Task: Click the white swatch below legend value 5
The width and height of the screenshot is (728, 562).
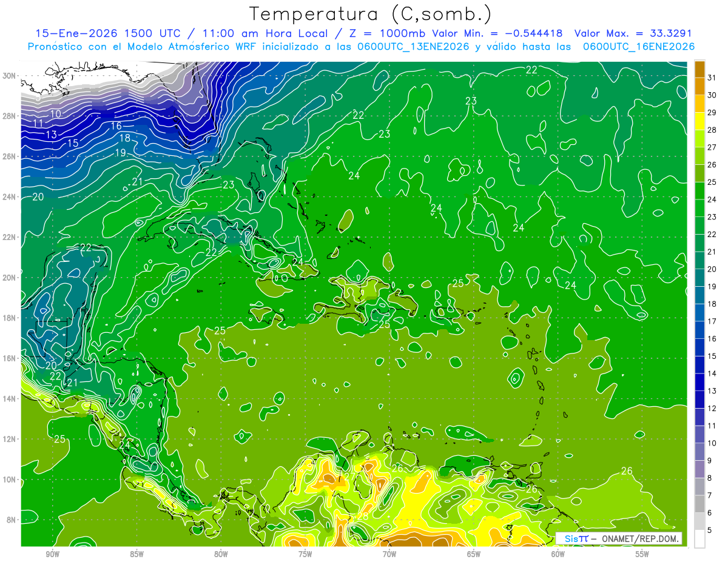Action: [x=699, y=538]
